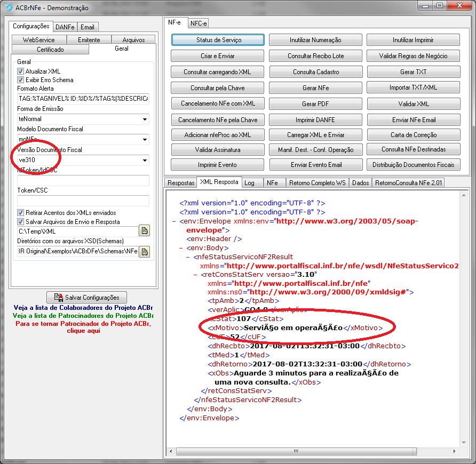
Task: Click Validar XML button
Action: [x=414, y=104]
